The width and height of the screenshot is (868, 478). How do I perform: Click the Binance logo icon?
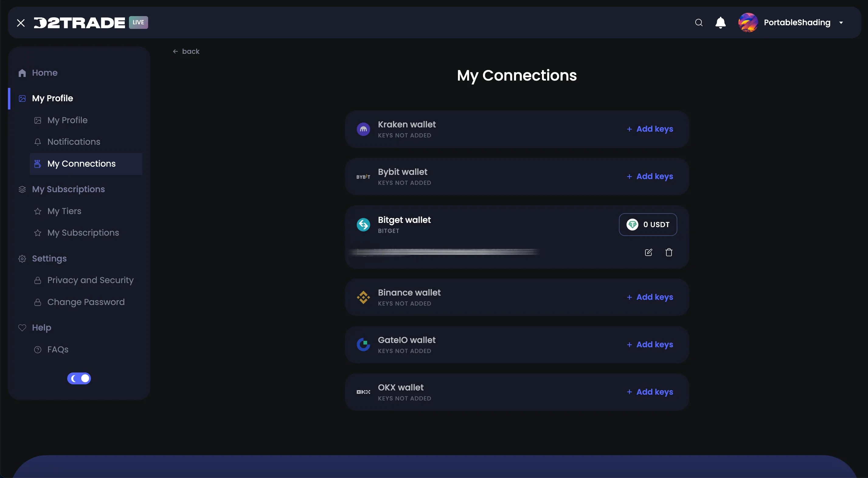coord(363,297)
